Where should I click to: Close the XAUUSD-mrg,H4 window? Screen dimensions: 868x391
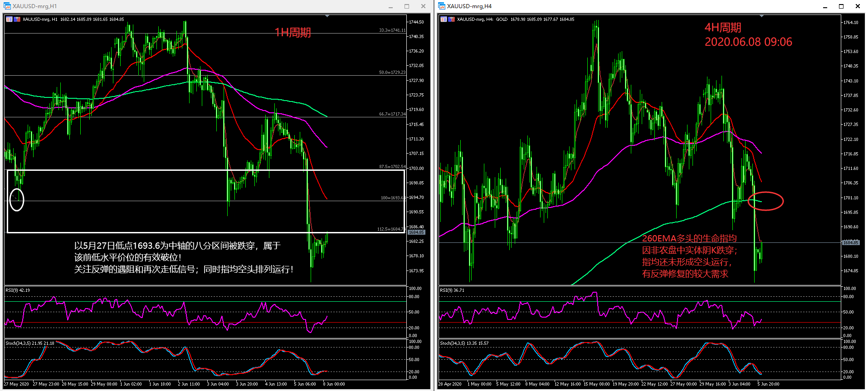coord(858,6)
